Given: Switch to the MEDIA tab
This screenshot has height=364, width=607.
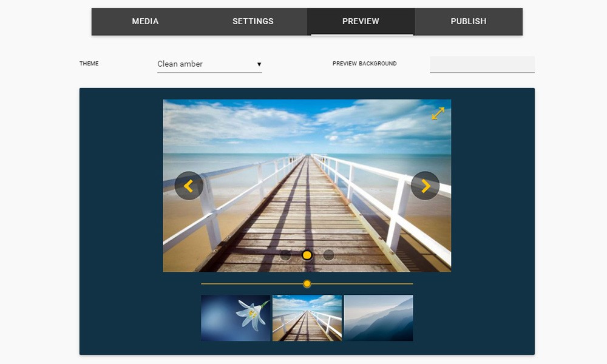Looking at the screenshot, I should (x=145, y=21).
